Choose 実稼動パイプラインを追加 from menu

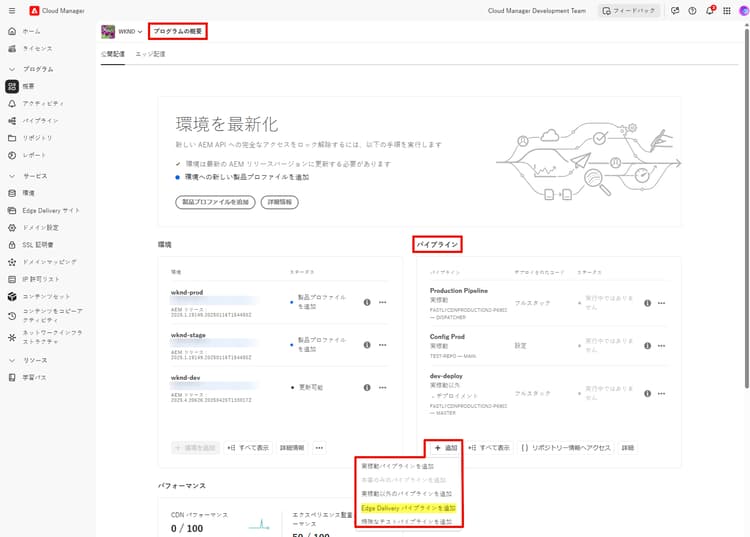[x=397, y=466]
